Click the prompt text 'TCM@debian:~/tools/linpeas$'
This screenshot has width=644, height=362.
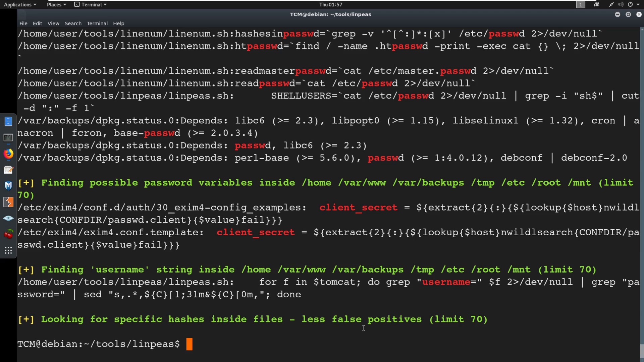click(99, 344)
